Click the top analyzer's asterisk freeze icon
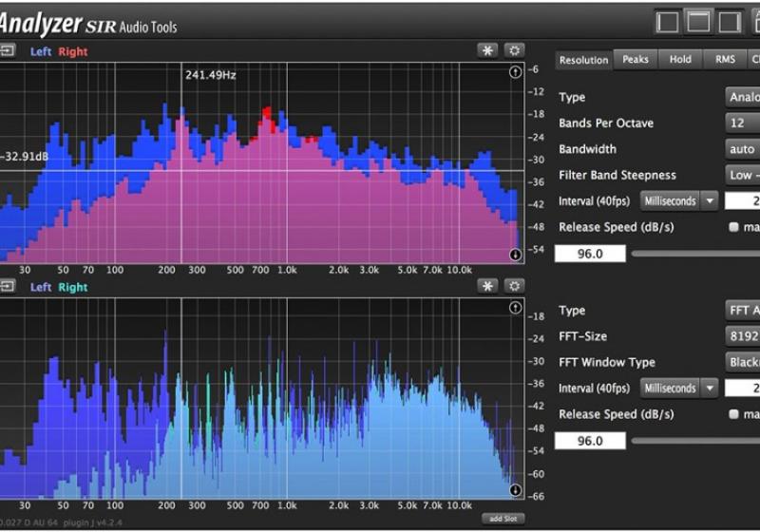This screenshot has height=532, width=760. (x=487, y=50)
